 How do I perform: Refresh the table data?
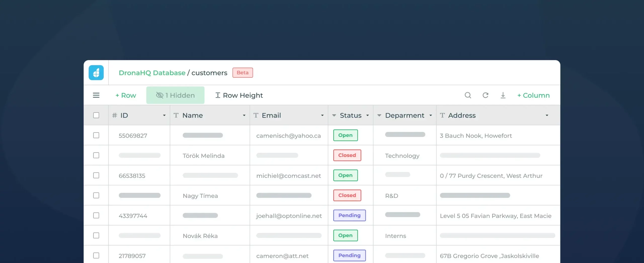(x=485, y=95)
